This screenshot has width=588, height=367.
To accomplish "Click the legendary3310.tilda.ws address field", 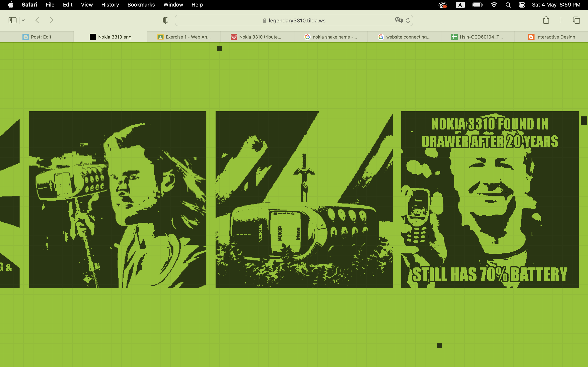I will (x=296, y=21).
